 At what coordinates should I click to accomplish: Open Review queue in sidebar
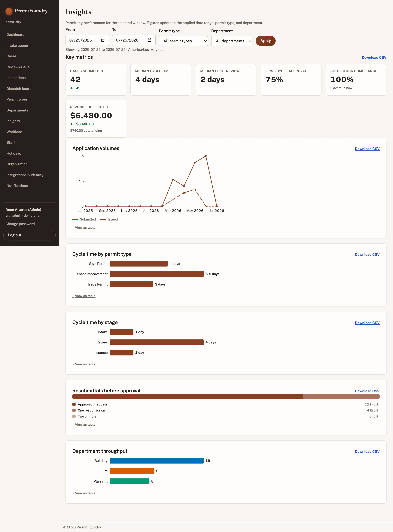(18, 67)
